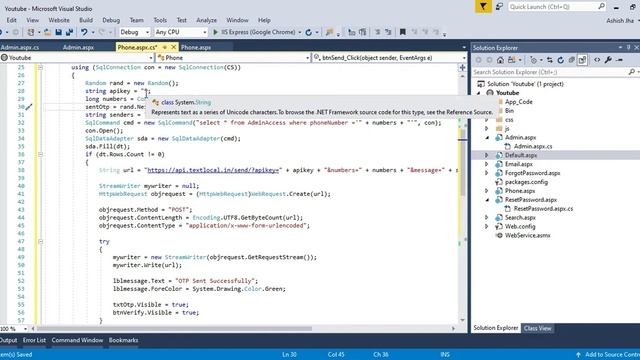Switch to the Admin.aspx.cs tab
Screen dimensions: 640x360
tap(20, 47)
